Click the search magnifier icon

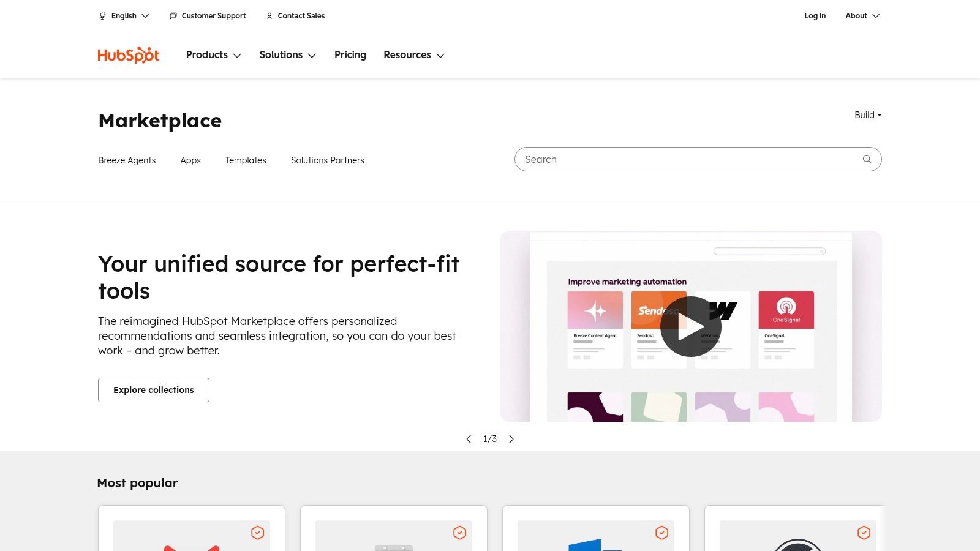coord(867,159)
